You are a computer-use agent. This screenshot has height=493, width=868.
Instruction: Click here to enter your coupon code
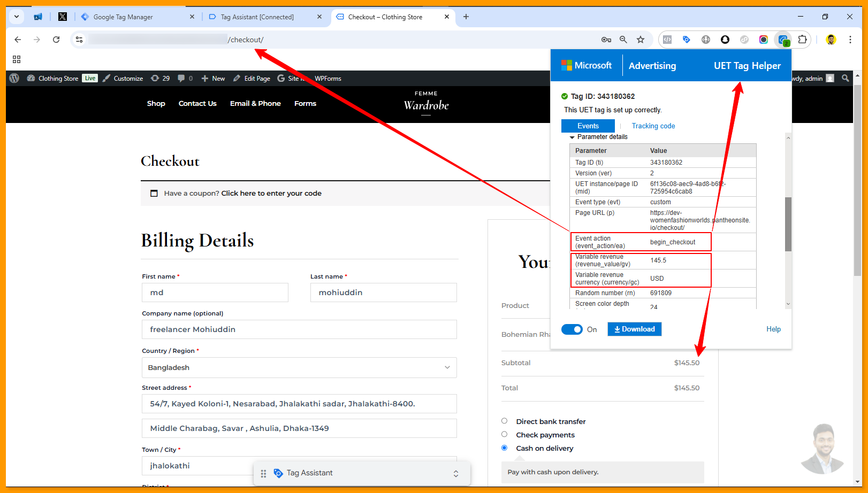(x=271, y=194)
